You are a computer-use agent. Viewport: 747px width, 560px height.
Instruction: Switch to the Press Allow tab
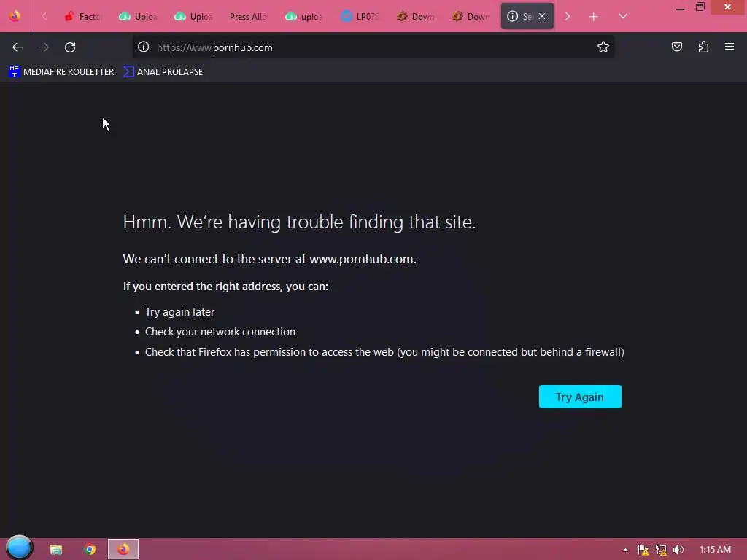(x=249, y=16)
